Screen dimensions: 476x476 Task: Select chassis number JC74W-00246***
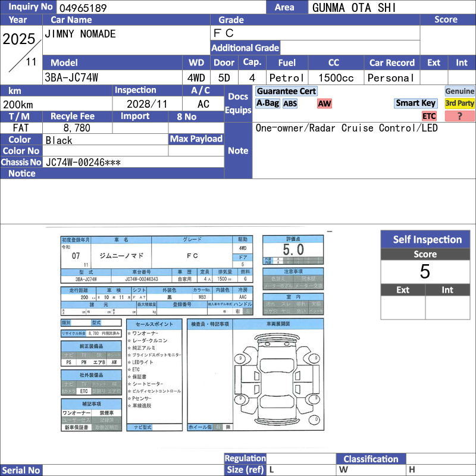click(83, 162)
